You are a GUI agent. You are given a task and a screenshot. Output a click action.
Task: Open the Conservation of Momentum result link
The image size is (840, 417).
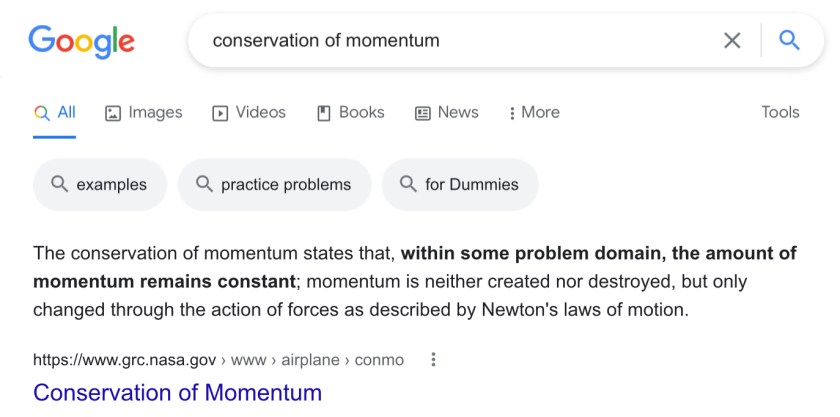click(x=177, y=392)
